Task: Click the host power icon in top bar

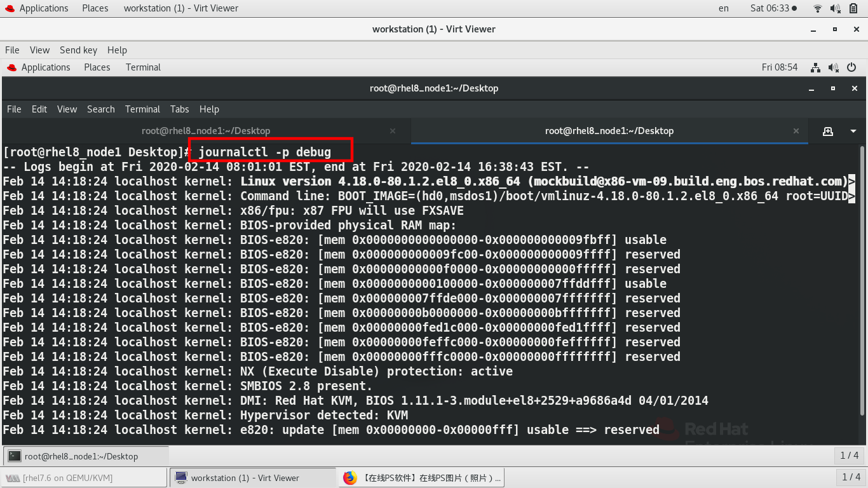Action: 855,8
